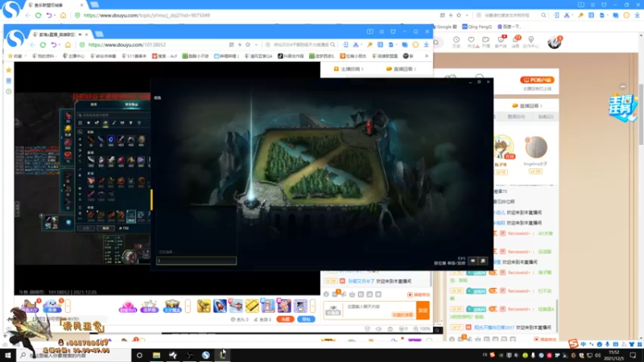Open the dropdown arrow beside the front bookmark star

[x=256, y=45]
